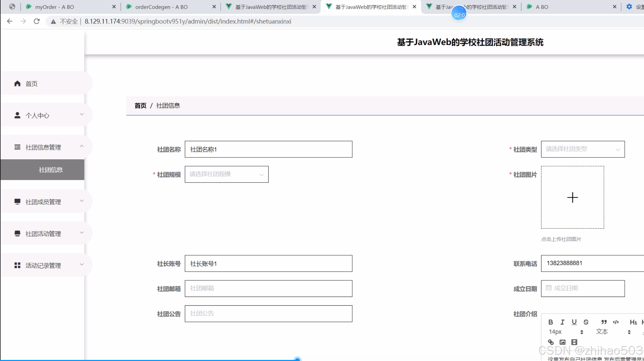The image size is (644, 361).
Task: Insert an image via the editor image icon
Action: coord(562,342)
